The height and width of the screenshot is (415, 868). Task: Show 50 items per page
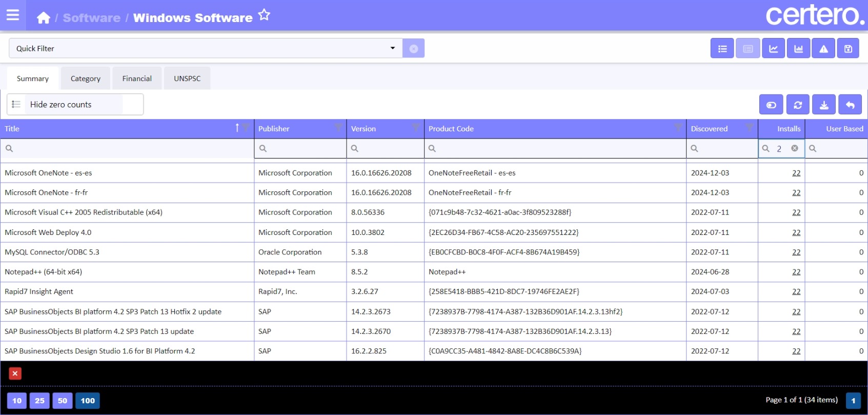pos(63,401)
